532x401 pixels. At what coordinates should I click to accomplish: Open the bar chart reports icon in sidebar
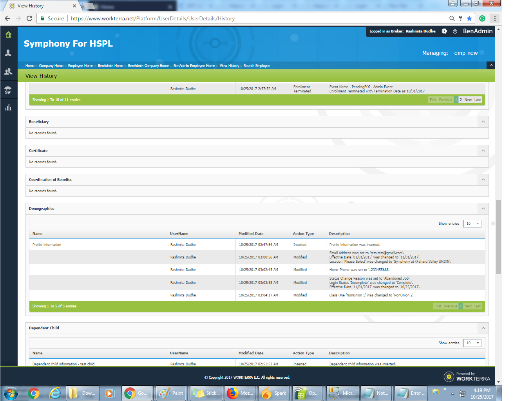pyautogui.click(x=8, y=108)
